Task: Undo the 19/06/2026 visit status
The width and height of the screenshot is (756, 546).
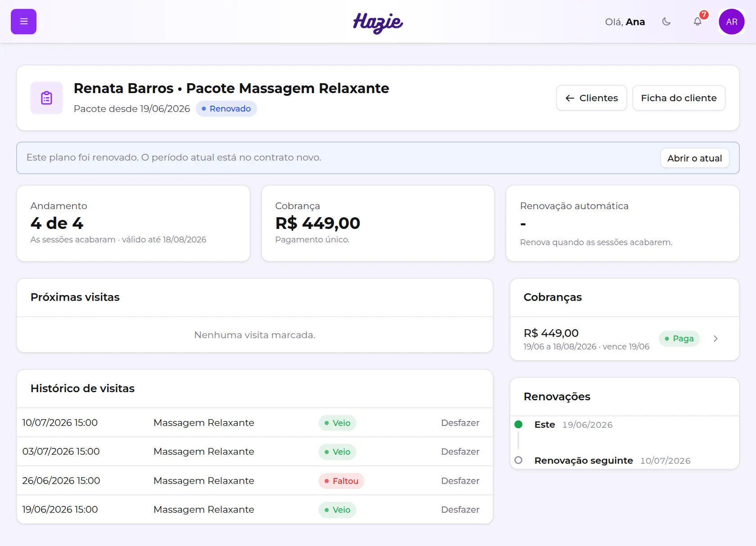Action: (x=460, y=510)
